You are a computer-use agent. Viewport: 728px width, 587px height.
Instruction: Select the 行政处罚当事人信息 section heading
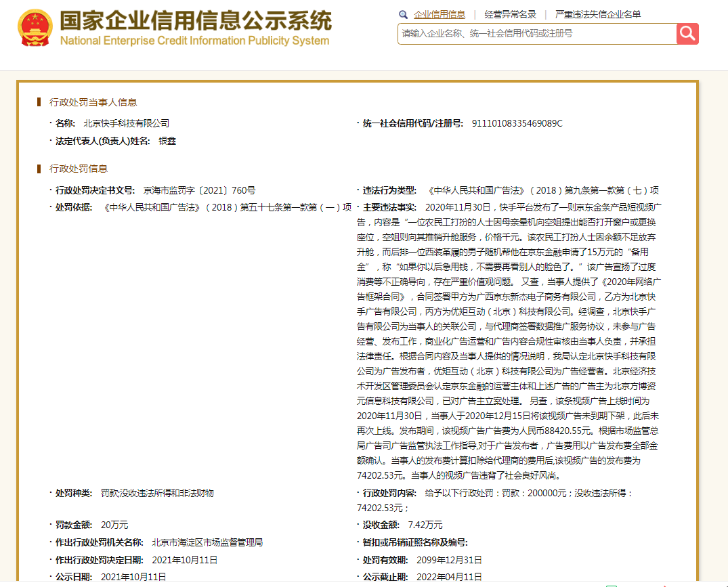93,102
